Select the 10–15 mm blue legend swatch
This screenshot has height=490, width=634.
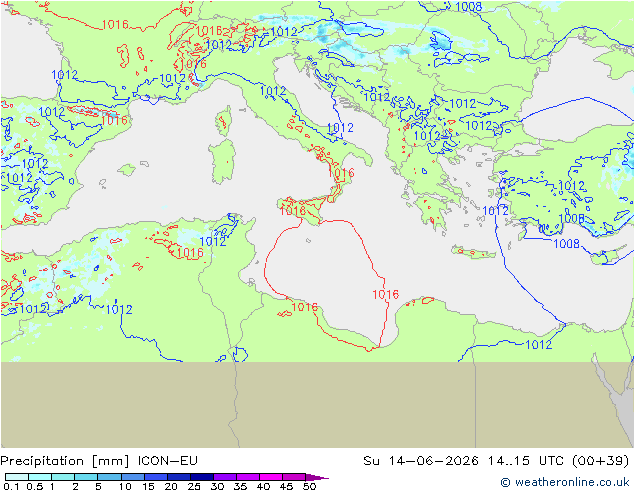click(133, 477)
